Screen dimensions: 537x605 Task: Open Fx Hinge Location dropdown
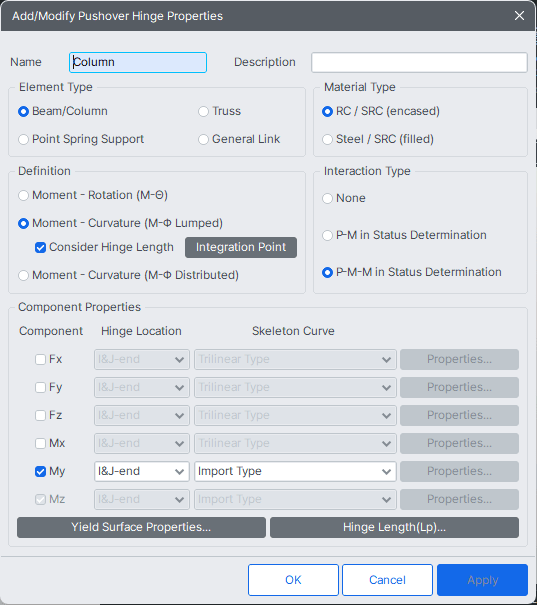(x=142, y=360)
